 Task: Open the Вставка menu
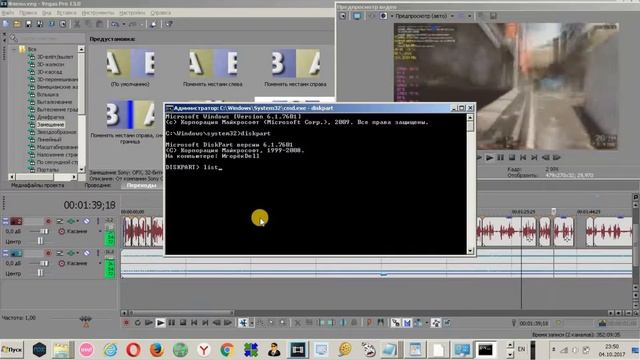pyautogui.click(x=66, y=13)
